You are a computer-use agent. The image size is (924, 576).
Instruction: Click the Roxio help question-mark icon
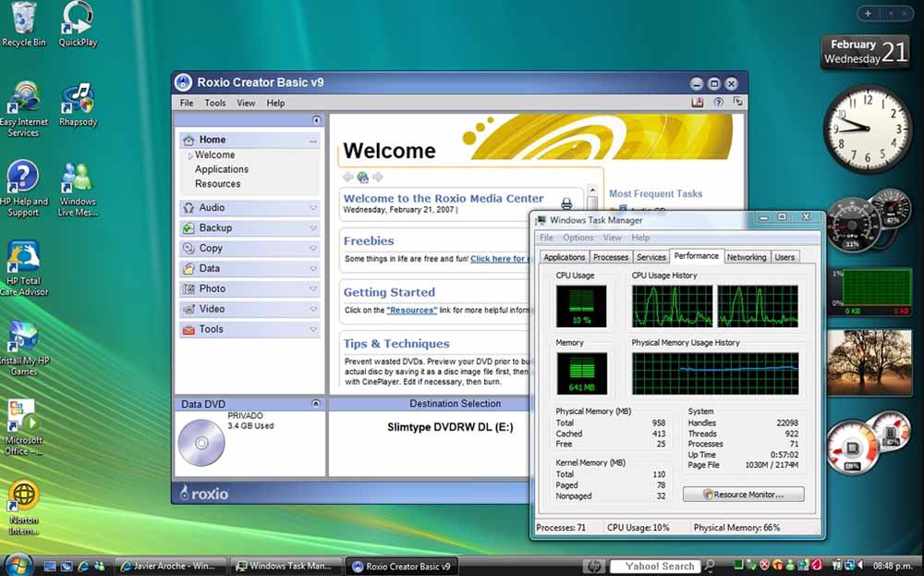(718, 102)
